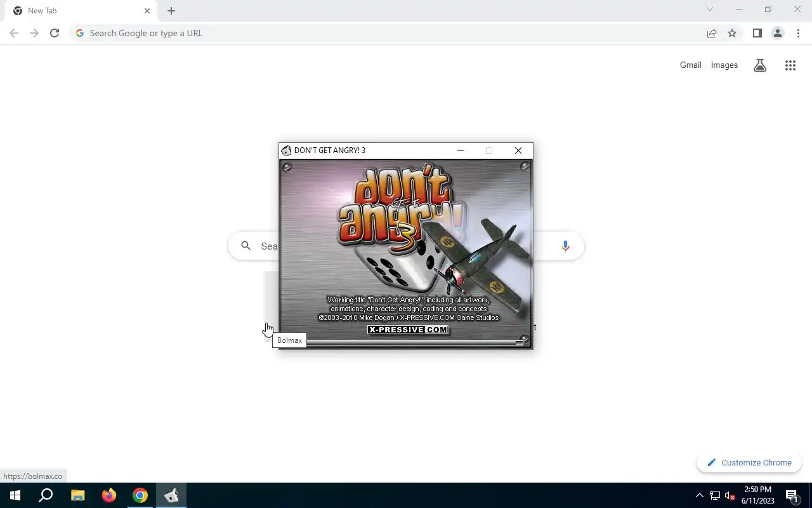Open File Explorer from taskbar

(x=77, y=495)
